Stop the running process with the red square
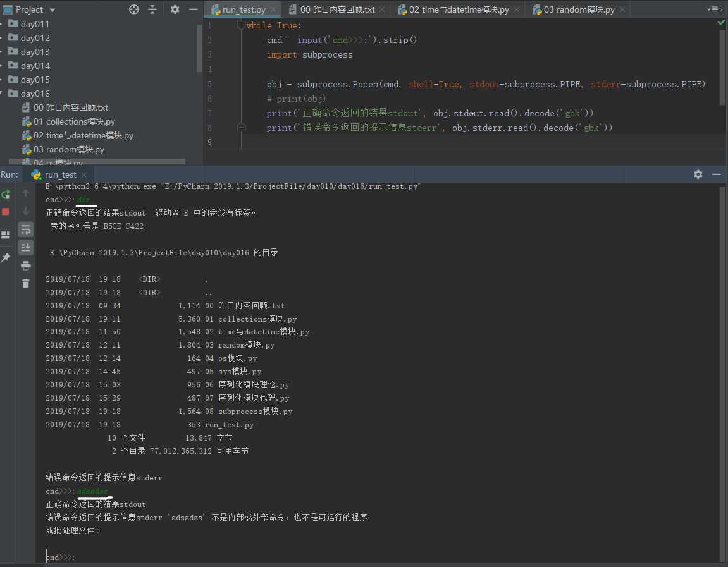The height and width of the screenshot is (567, 728). click(x=6, y=212)
